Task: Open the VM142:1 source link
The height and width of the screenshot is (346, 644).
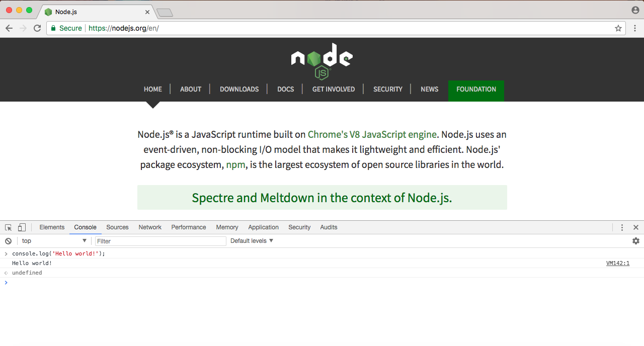Action: (x=618, y=263)
